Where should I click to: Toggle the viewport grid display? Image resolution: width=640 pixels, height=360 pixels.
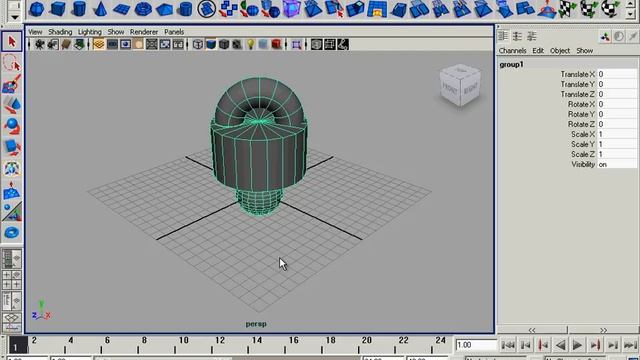[x=99, y=44]
